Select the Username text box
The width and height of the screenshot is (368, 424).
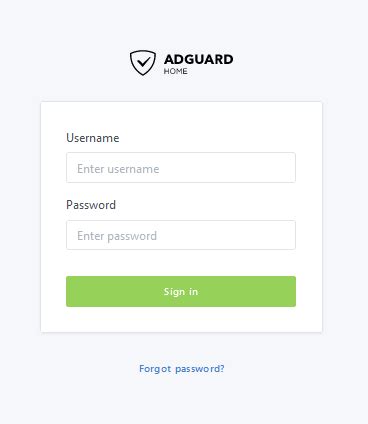[181, 168]
